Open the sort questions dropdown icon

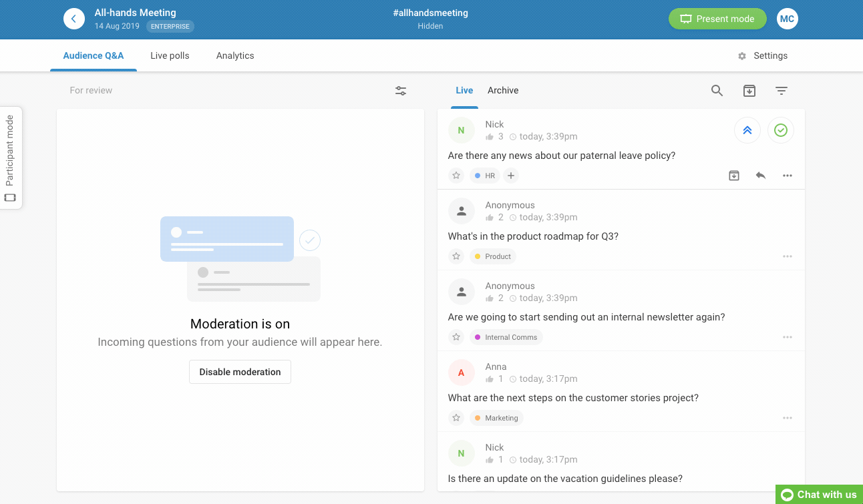point(782,91)
